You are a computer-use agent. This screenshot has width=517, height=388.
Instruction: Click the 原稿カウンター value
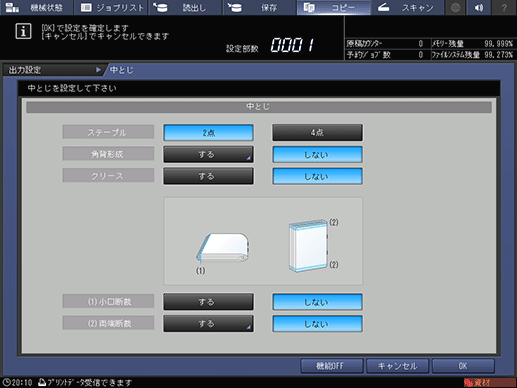pyautogui.click(x=421, y=44)
